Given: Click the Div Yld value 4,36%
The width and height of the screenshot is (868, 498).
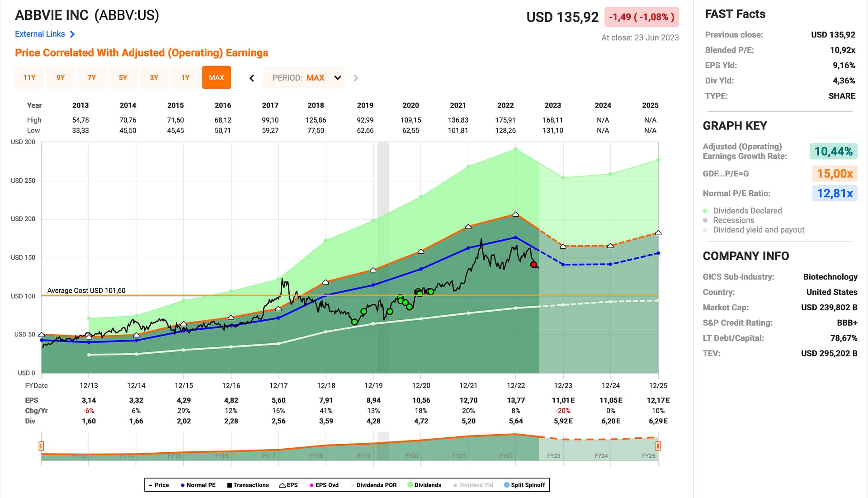Looking at the screenshot, I should coord(844,81).
